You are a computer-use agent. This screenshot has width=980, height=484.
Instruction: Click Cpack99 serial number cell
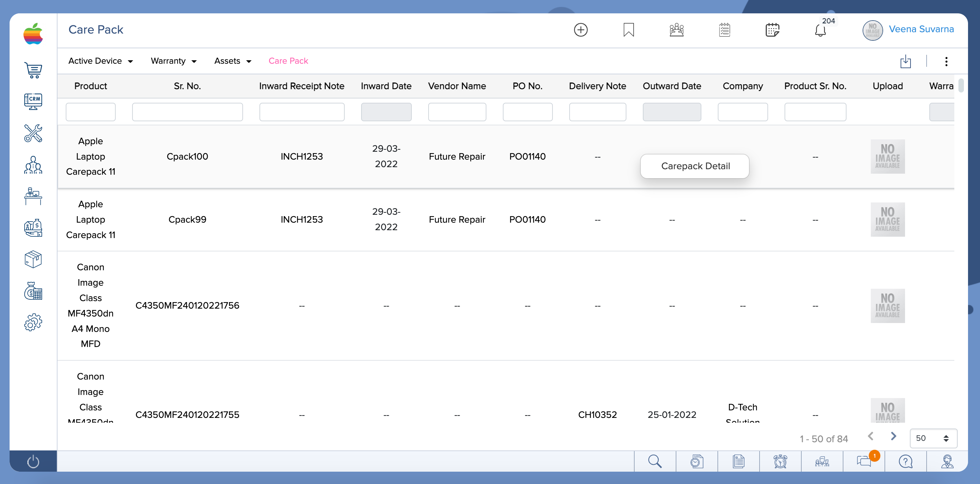pyautogui.click(x=187, y=220)
